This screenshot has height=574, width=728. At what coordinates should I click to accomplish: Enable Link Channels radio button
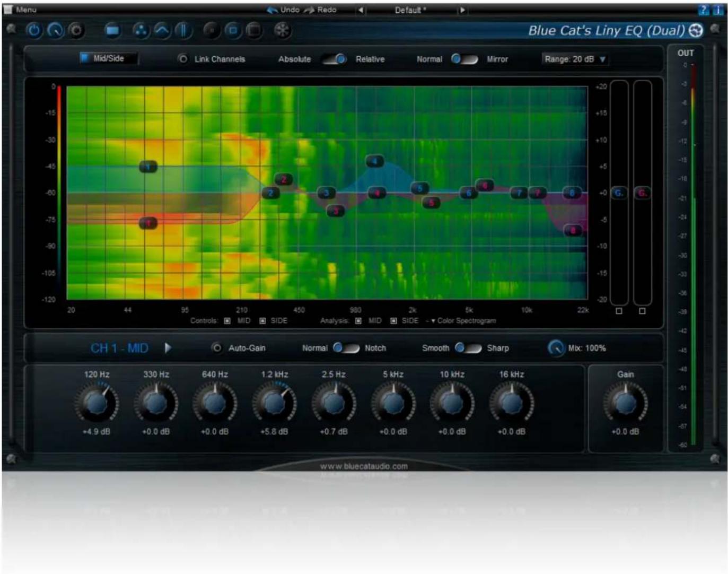coord(183,59)
